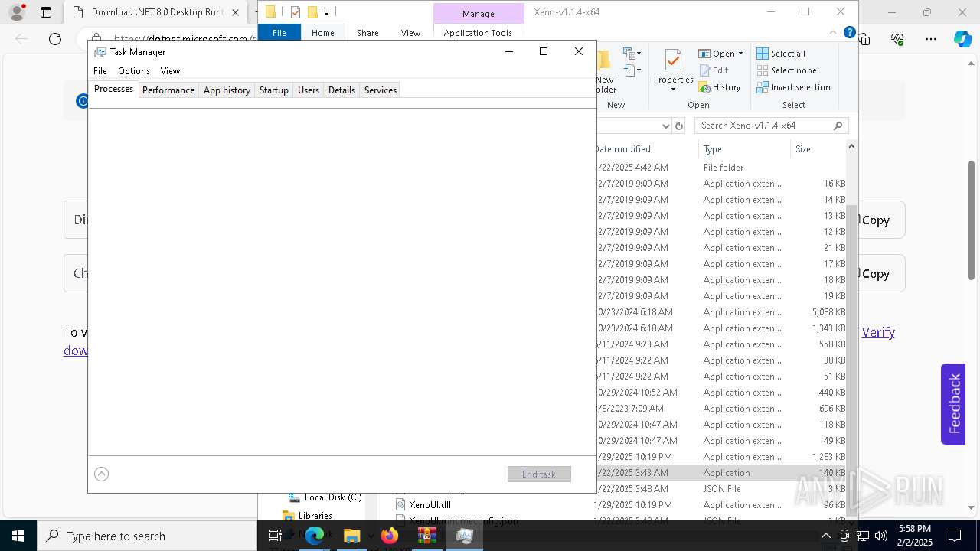Click the Explorer search magnifier icon
Viewport: 980px width, 551px height.
click(x=838, y=126)
